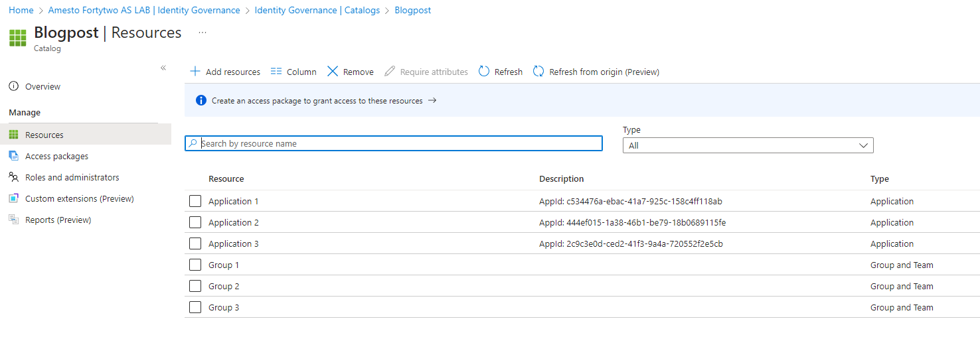Tick the checkbox for Application 3
Viewport: 980px width, 339px height.
click(x=195, y=244)
